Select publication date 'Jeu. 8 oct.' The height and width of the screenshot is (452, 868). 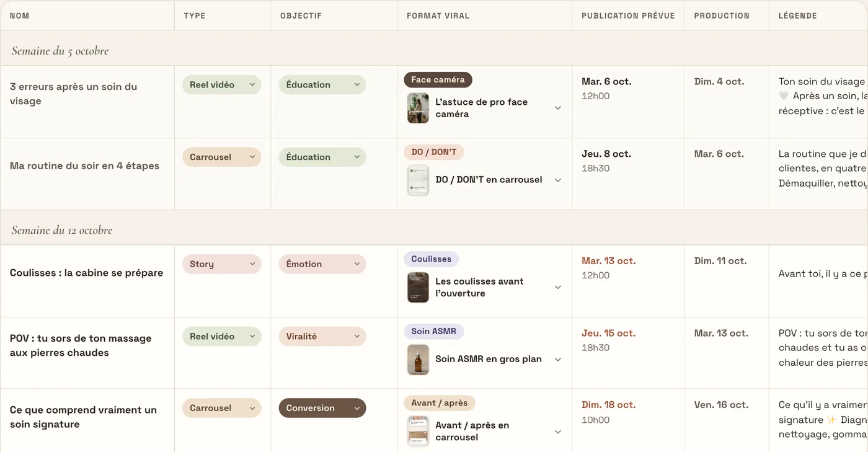pyautogui.click(x=606, y=154)
